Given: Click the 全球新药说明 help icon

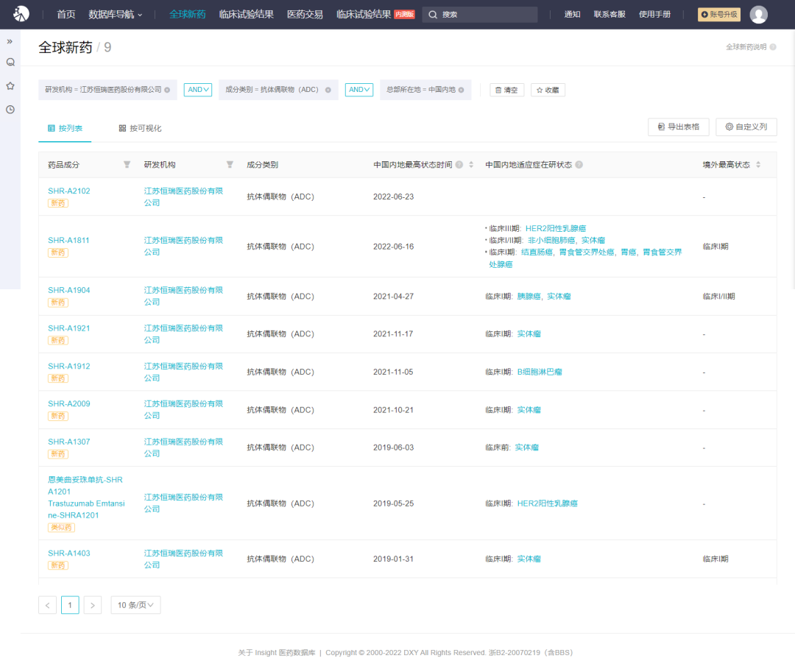Looking at the screenshot, I should pyautogui.click(x=773, y=46).
